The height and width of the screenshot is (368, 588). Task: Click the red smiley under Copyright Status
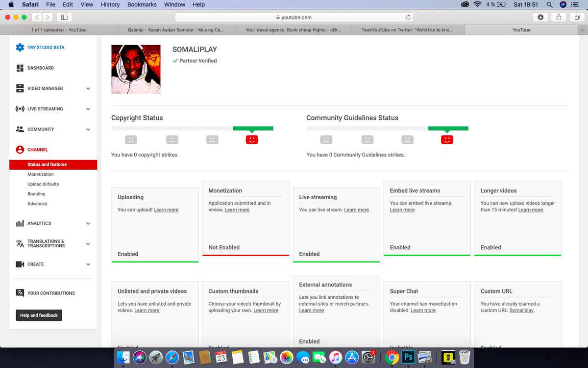click(252, 139)
